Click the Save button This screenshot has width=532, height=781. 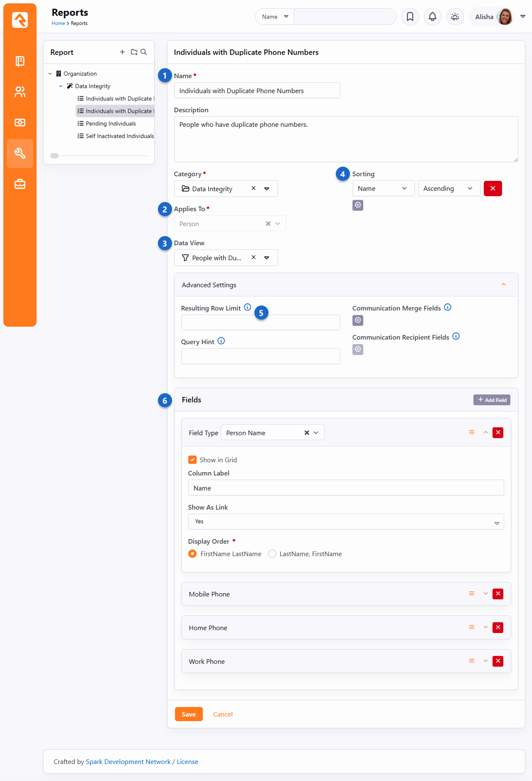[x=188, y=714]
